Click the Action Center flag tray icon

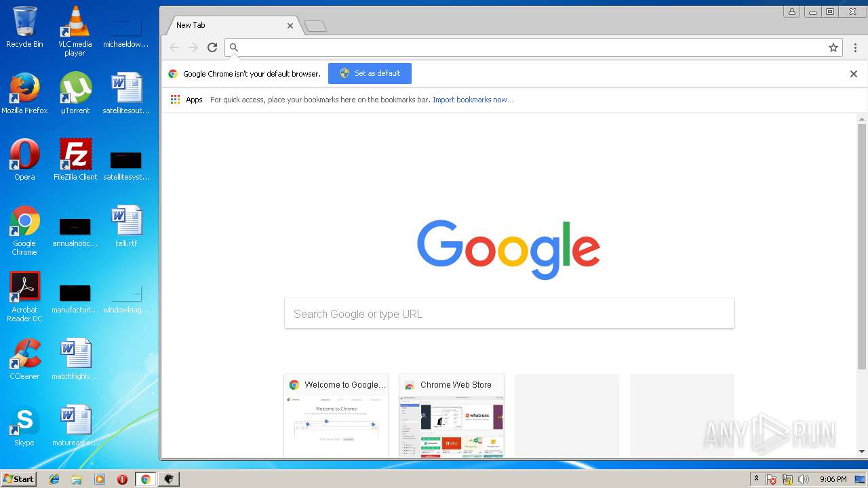click(771, 479)
